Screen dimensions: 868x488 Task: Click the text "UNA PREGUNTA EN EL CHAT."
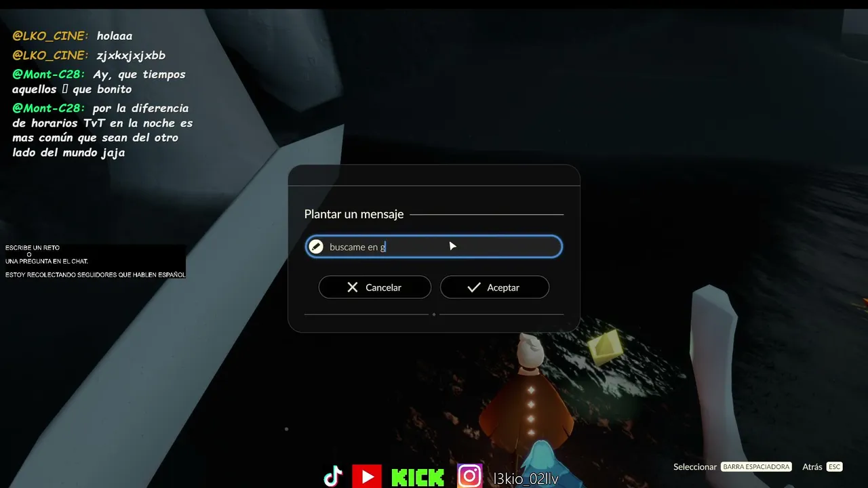click(x=47, y=261)
